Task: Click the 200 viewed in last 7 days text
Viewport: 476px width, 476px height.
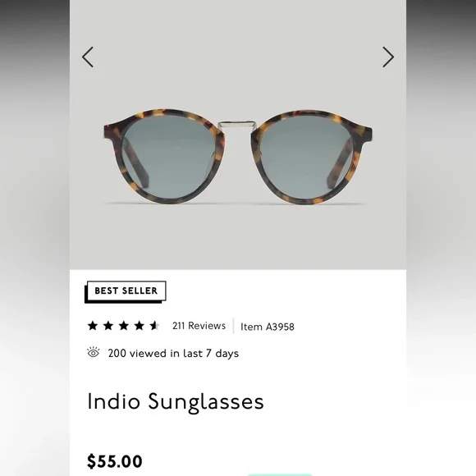Action: click(x=173, y=354)
